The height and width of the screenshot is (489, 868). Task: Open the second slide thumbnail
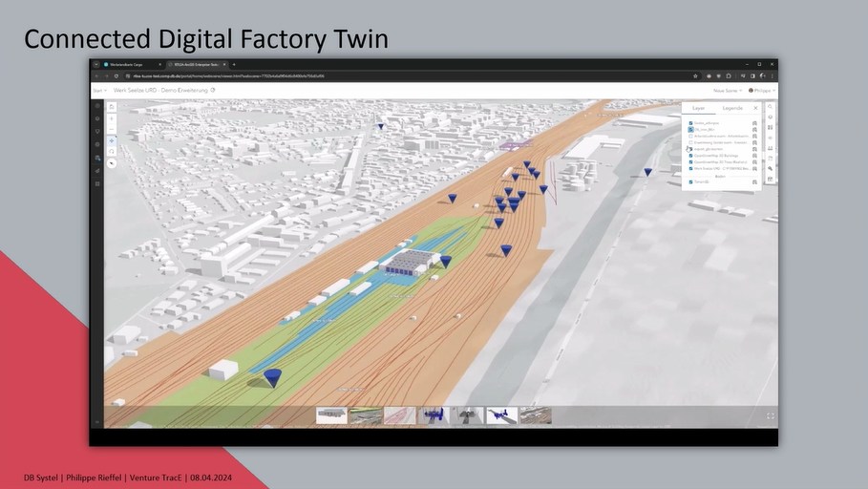[366, 415]
